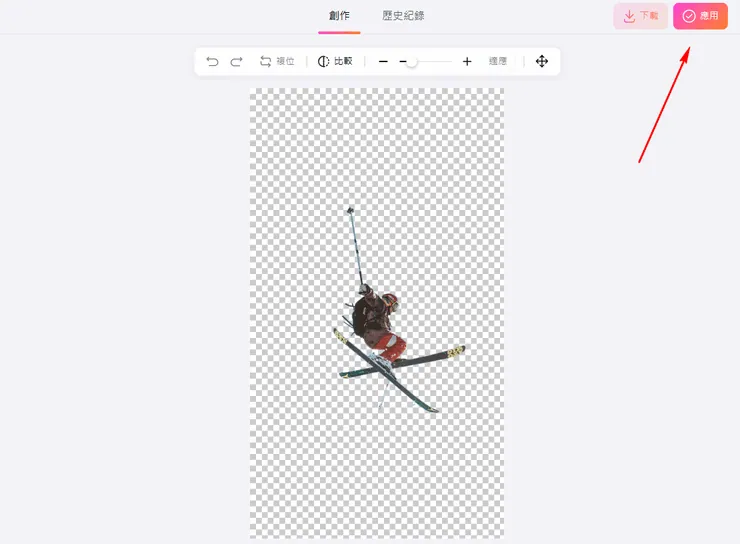
Task: Download the image with 下載
Action: click(x=640, y=16)
